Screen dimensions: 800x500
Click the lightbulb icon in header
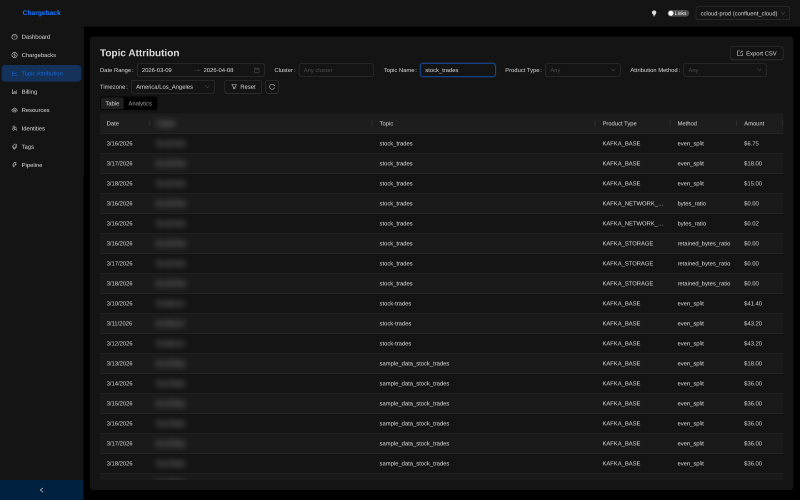[654, 13]
